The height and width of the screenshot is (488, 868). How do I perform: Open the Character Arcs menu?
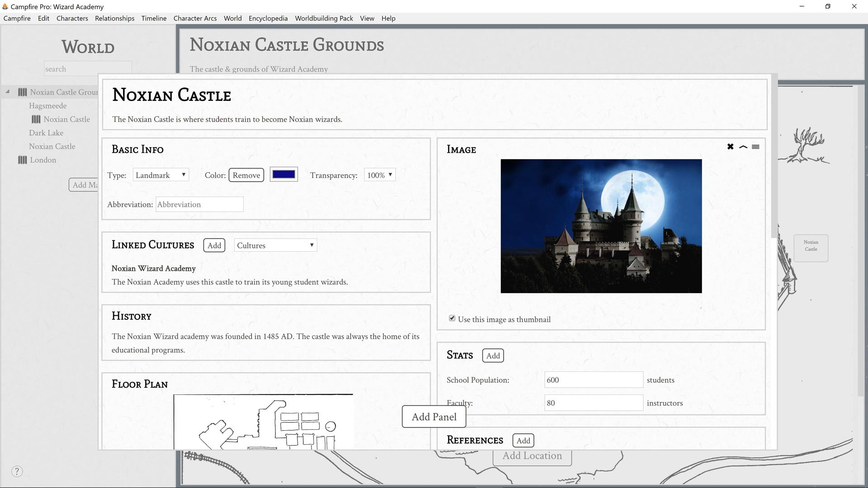tap(194, 18)
